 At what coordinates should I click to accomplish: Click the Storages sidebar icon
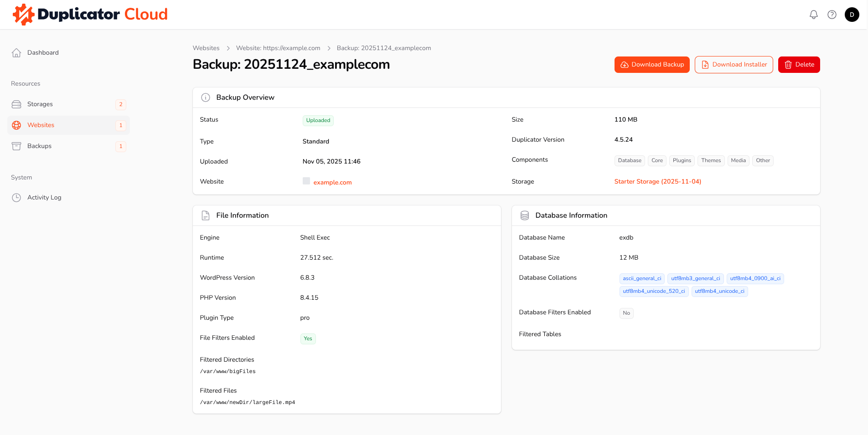[x=16, y=104]
